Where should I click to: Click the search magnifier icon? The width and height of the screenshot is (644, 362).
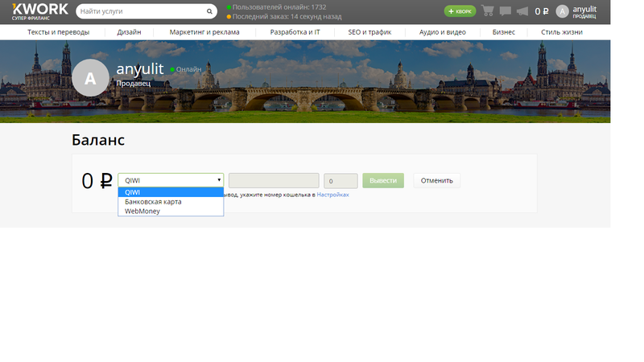(x=209, y=12)
